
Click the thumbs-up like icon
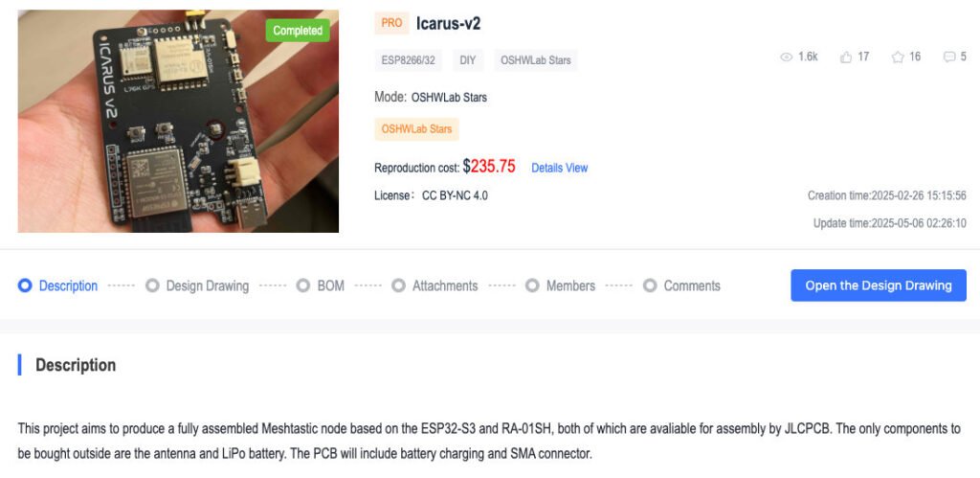(x=846, y=57)
